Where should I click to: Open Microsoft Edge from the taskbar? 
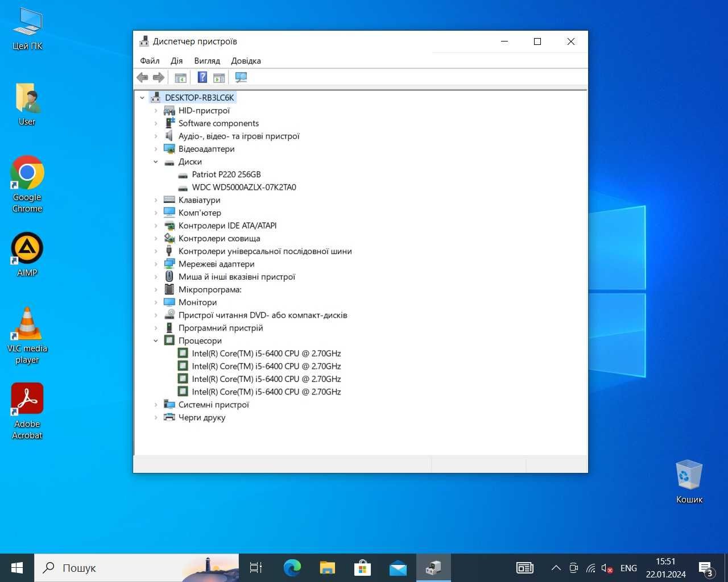pyautogui.click(x=292, y=568)
